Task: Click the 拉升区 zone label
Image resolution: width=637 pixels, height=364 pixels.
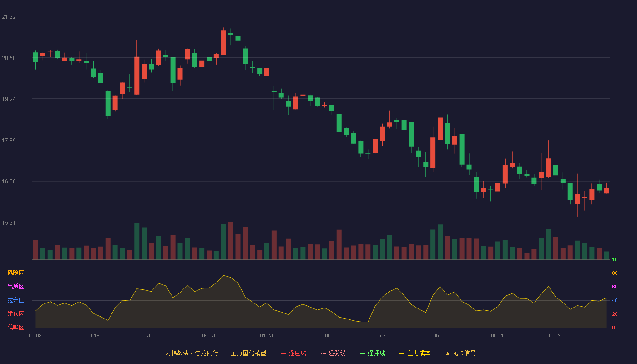Action: point(15,300)
